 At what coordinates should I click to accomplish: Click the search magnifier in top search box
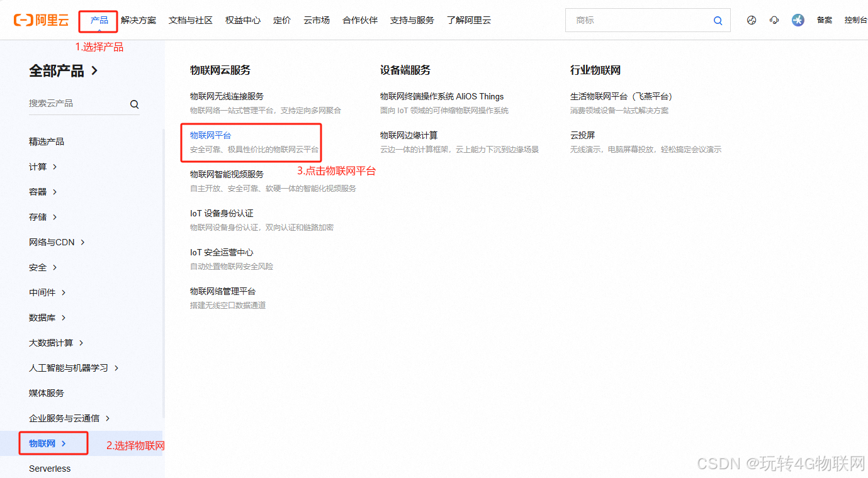[x=718, y=21]
